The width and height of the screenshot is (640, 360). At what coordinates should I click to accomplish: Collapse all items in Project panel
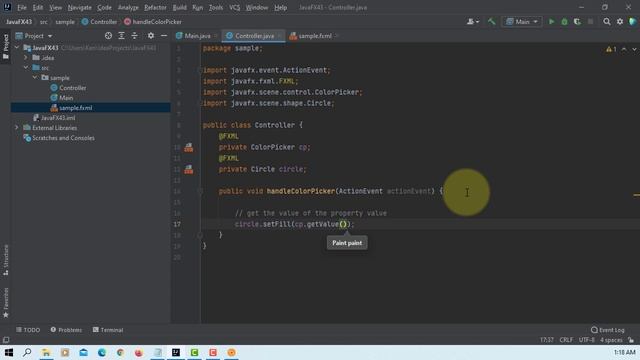pyautogui.click(x=134, y=36)
